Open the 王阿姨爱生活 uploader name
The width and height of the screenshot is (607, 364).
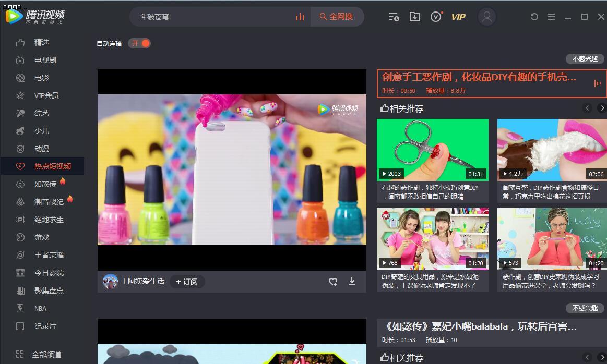click(x=142, y=281)
